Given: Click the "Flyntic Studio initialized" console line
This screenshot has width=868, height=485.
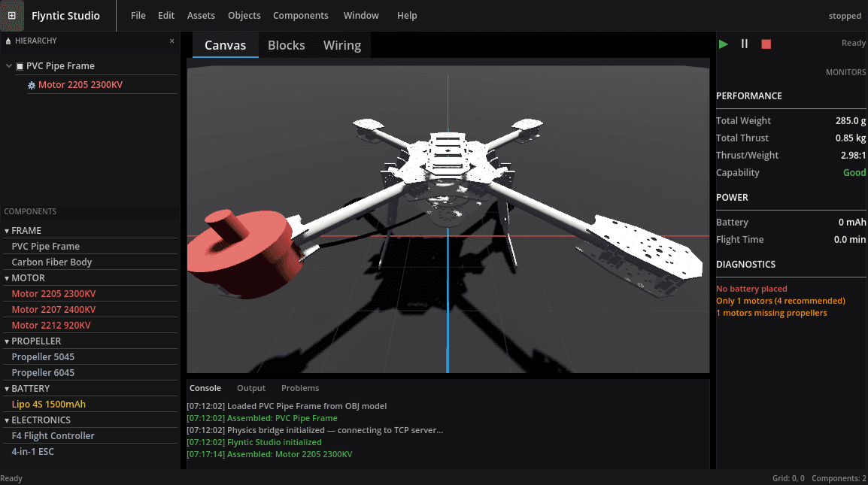Looking at the screenshot, I should 254,442.
